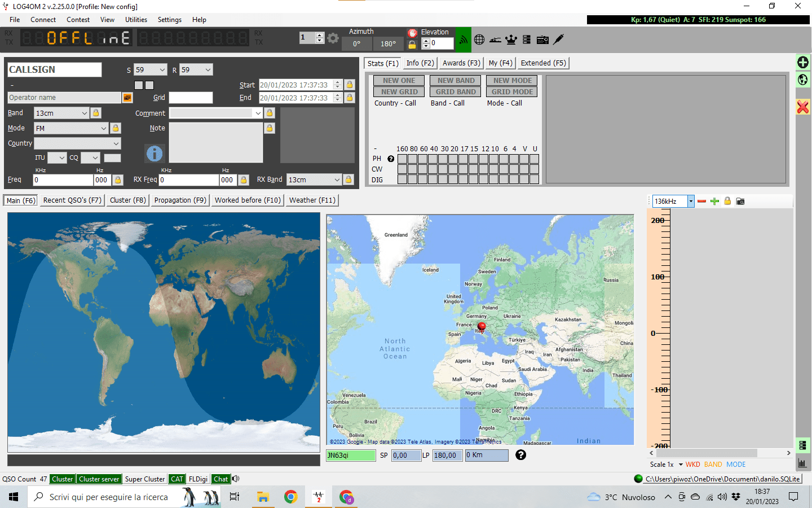This screenshot has height=508, width=812.
Task: Open the CQ zone dropdown
Action: tap(90, 158)
